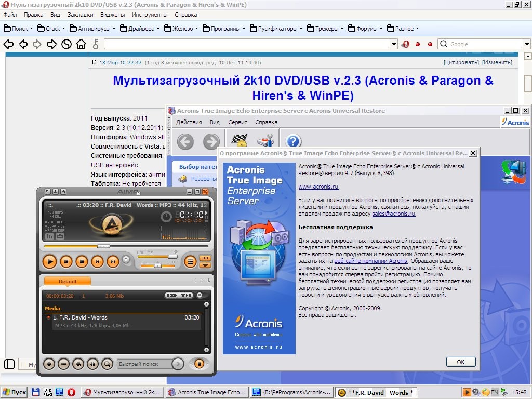Open Windows Пуск start button
Image resolution: width=532 pixels, height=399 pixels.
14,392
